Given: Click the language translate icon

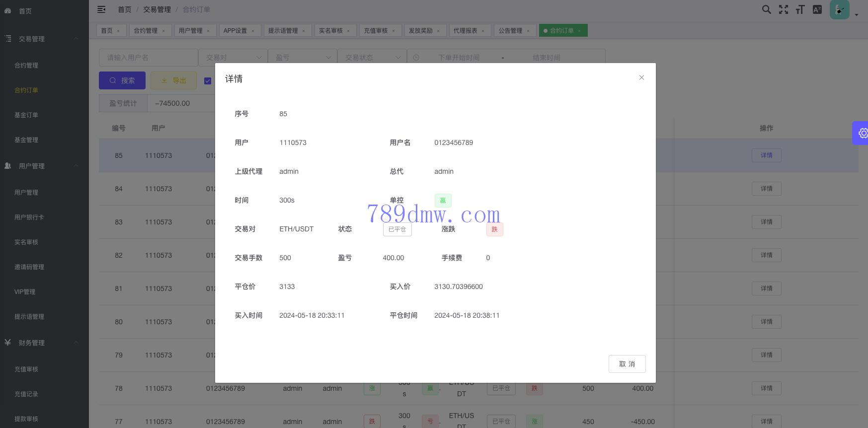Looking at the screenshot, I should click(x=817, y=9).
